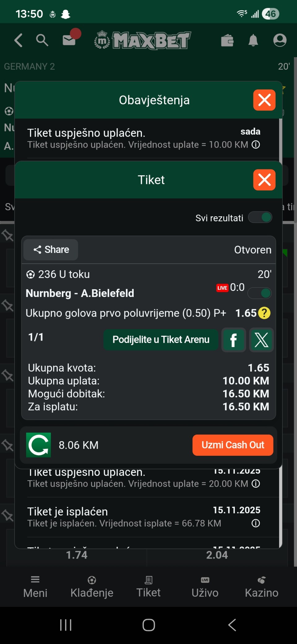Refresh the cash out amount
This screenshot has height=644, width=297.
pos(39,445)
